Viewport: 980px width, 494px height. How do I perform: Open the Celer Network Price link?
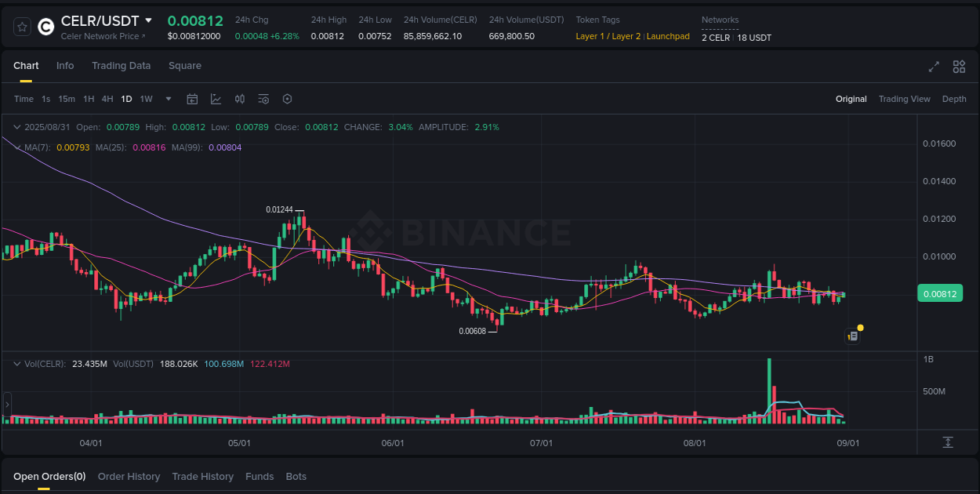point(102,36)
